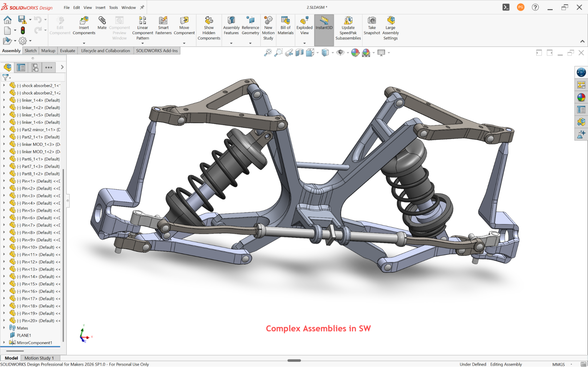Toggle Hide/Show Items eye icon
Screen dimensions: 588x367
coord(340,53)
